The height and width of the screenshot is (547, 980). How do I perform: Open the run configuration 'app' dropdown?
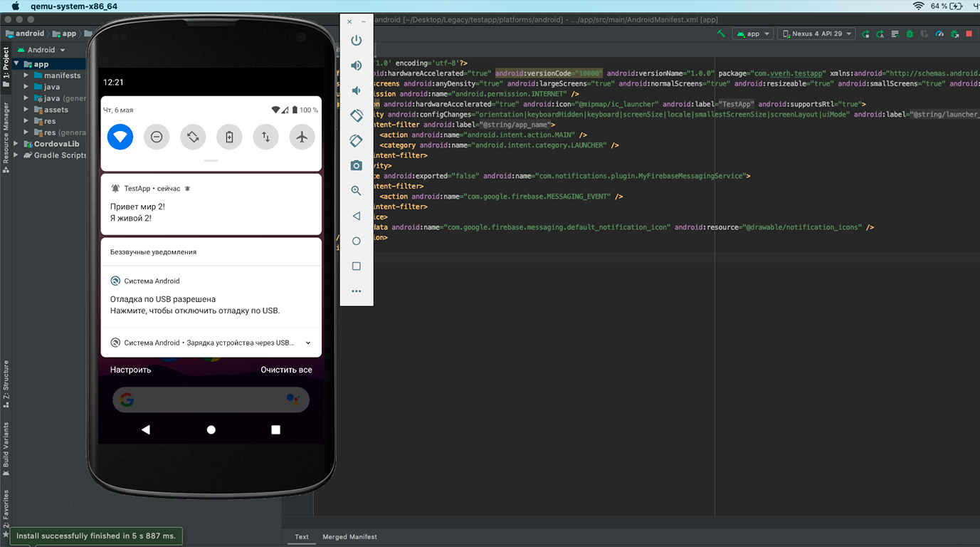[753, 33]
